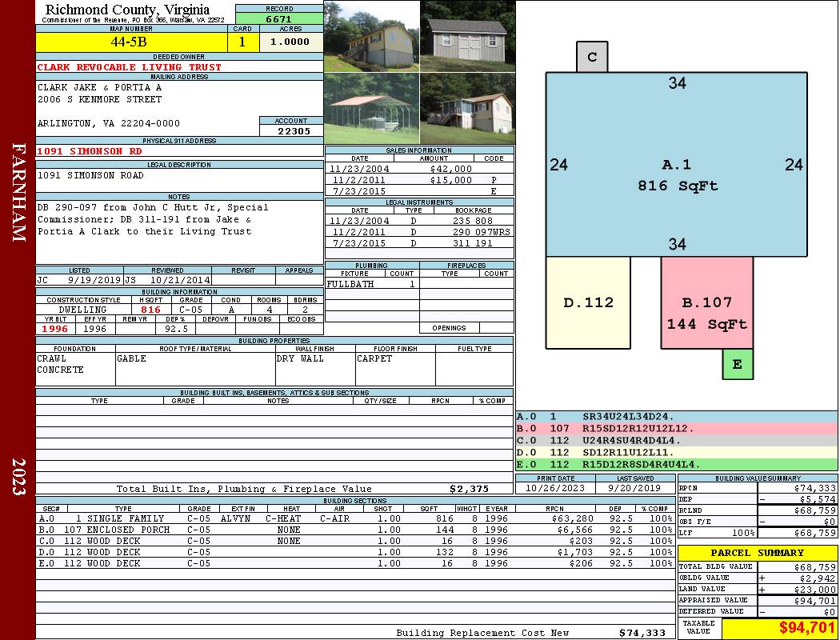The width and height of the screenshot is (840, 640).
Task: Select the pink B.107 enclosed porch section
Action: tap(706, 302)
